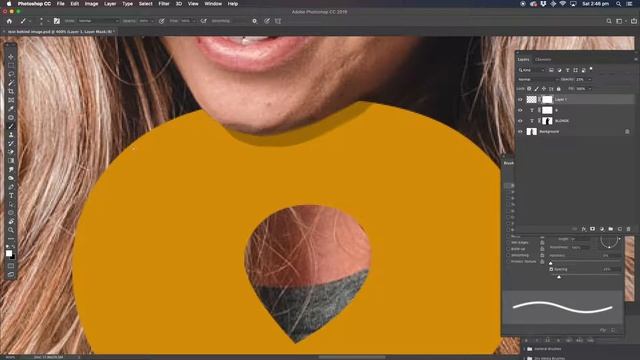Image resolution: width=640 pixels, height=360 pixels.
Task: Select the Background layer thumbnail
Action: (x=531, y=132)
